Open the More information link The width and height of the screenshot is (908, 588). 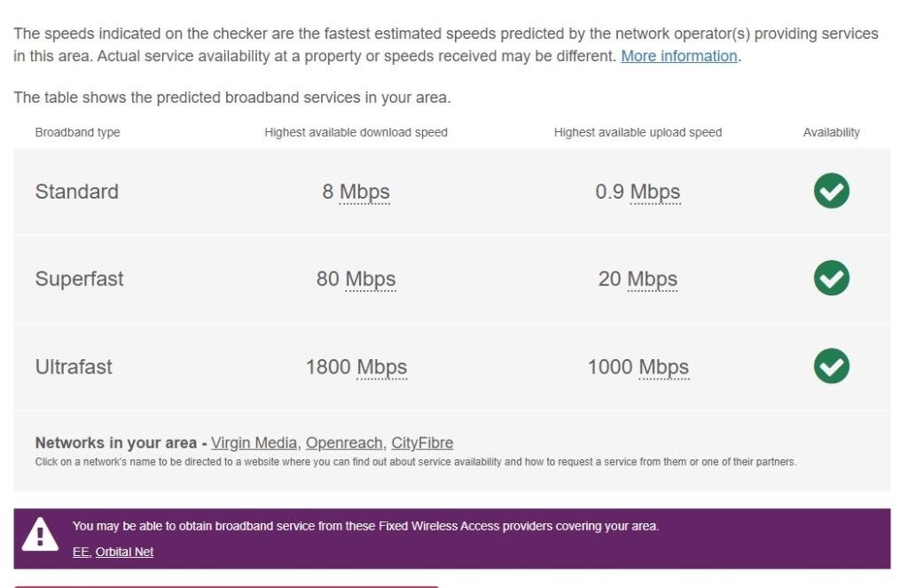(x=678, y=56)
